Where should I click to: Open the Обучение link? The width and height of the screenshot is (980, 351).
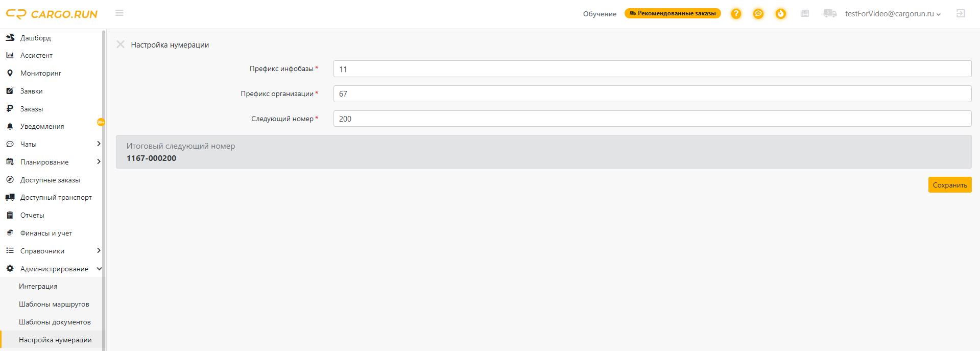tap(600, 14)
